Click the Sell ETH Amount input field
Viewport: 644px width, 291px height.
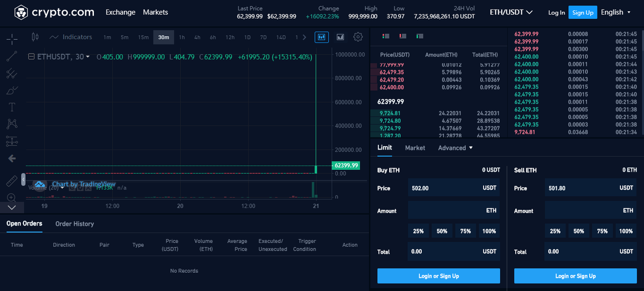coord(591,211)
